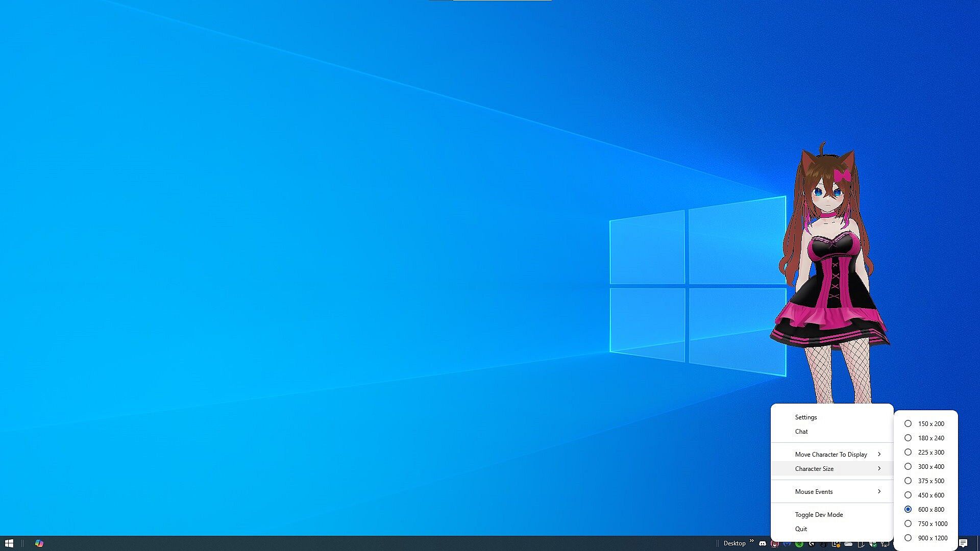Open Settings from the context menu
Screen dimensions: 980x551
coord(806,417)
